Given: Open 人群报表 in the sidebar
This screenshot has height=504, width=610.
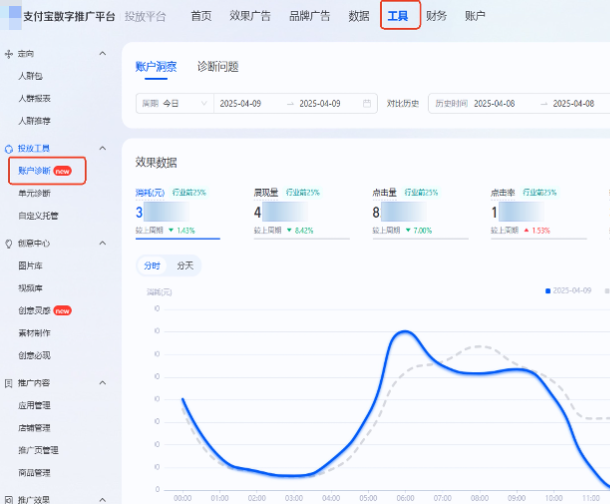Looking at the screenshot, I should [35, 99].
